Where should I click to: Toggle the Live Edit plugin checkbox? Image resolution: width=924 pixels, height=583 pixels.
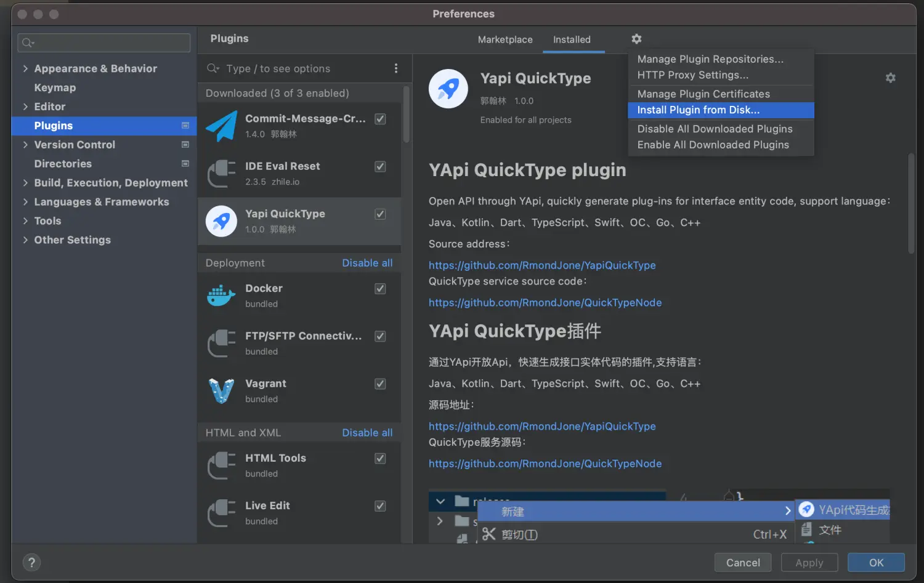tap(380, 505)
